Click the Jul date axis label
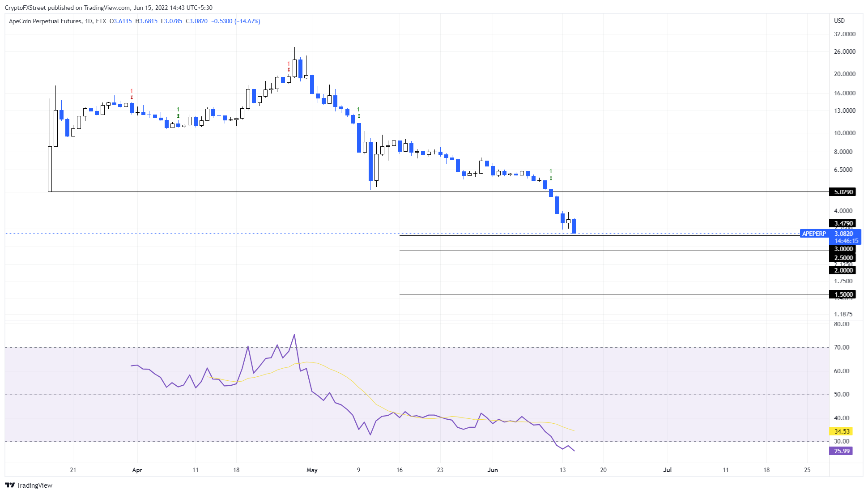Screen dimensions: 868x494 (667, 470)
